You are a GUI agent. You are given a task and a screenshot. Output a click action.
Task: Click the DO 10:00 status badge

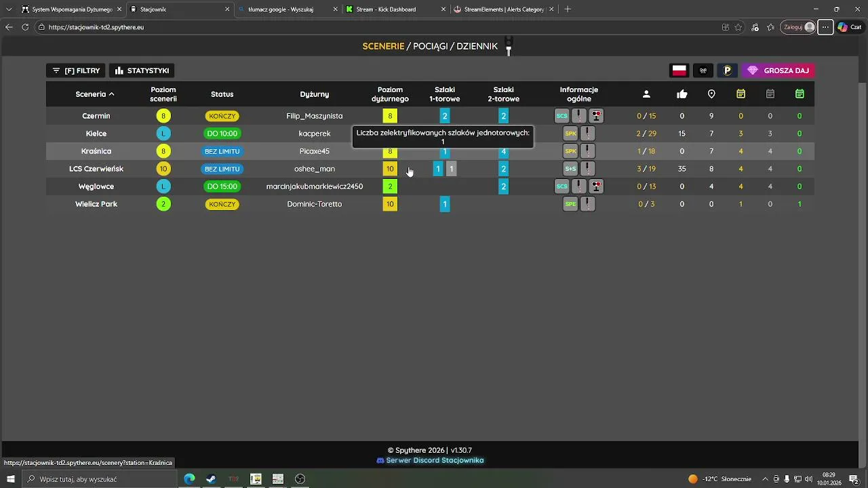pyautogui.click(x=222, y=134)
